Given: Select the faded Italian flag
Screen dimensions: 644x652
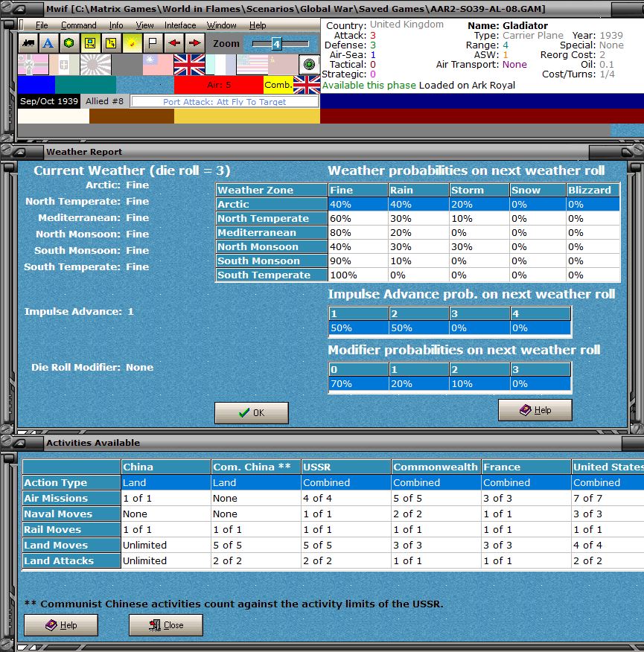Looking at the screenshot, I should pyautogui.click(x=64, y=65).
